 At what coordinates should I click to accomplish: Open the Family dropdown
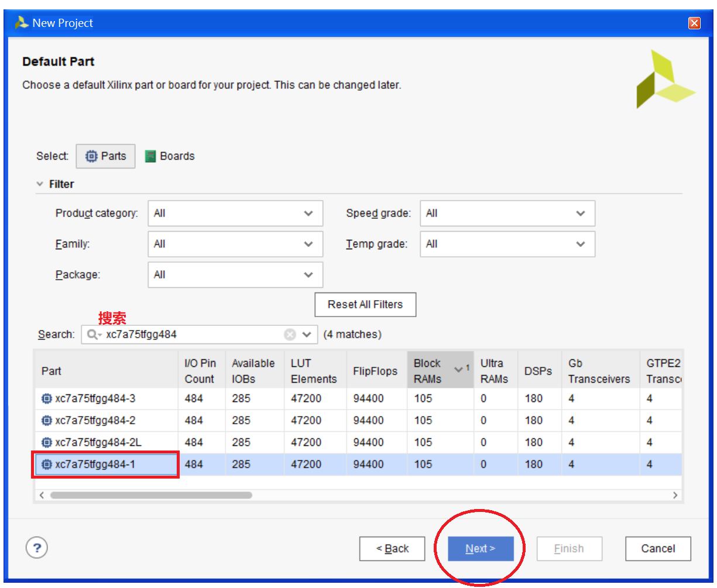pyautogui.click(x=235, y=244)
